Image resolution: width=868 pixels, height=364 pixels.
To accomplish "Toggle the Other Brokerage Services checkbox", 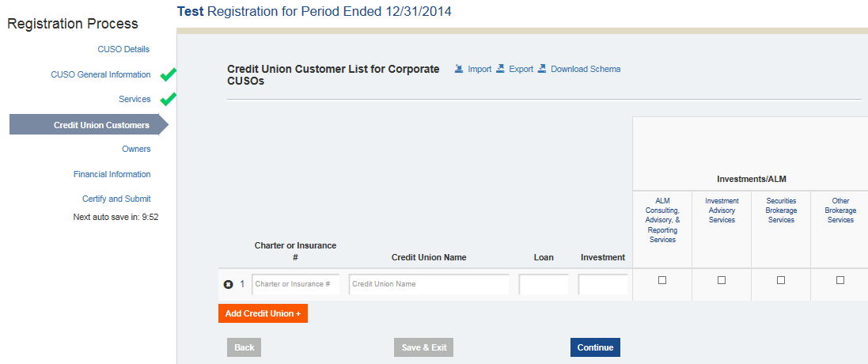I will [x=840, y=280].
